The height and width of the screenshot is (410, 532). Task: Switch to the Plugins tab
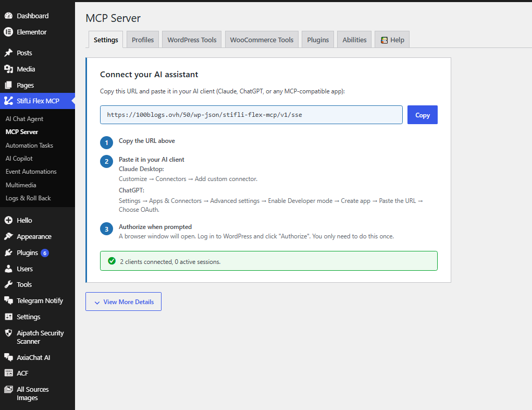point(318,40)
